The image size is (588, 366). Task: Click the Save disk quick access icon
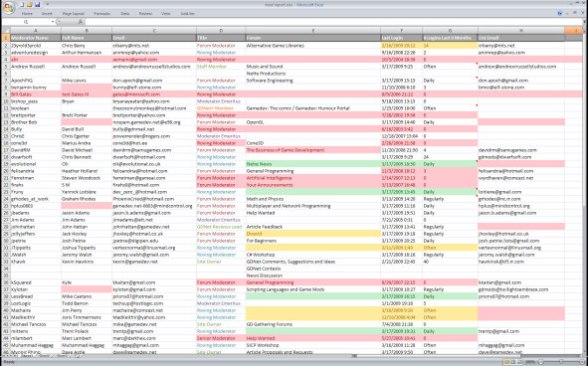click(37, 5)
